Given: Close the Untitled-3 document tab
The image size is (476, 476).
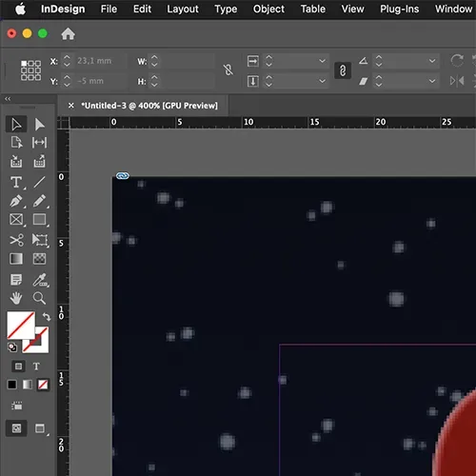Looking at the screenshot, I should [71, 106].
